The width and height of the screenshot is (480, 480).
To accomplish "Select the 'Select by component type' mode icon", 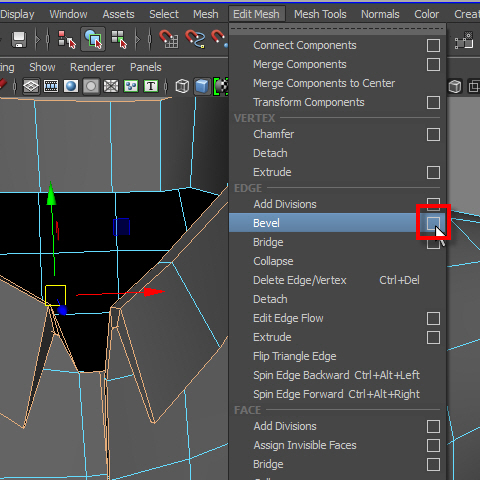I will [x=119, y=40].
